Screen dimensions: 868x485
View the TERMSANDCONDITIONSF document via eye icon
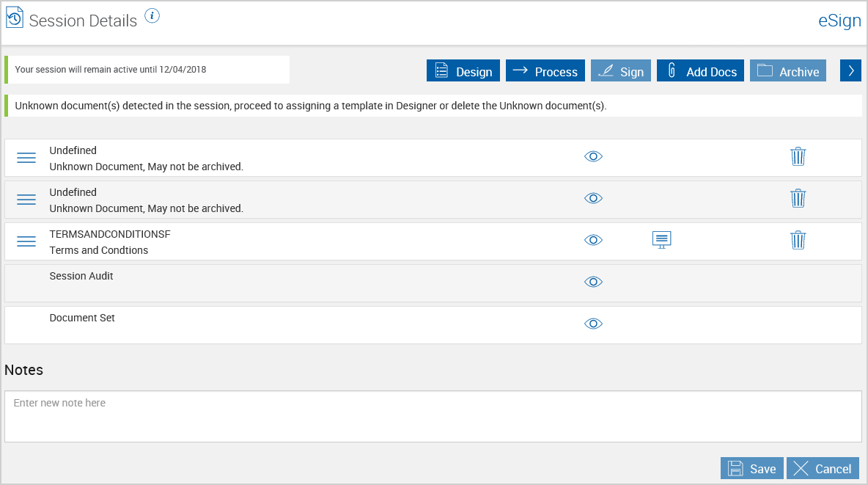click(593, 240)
